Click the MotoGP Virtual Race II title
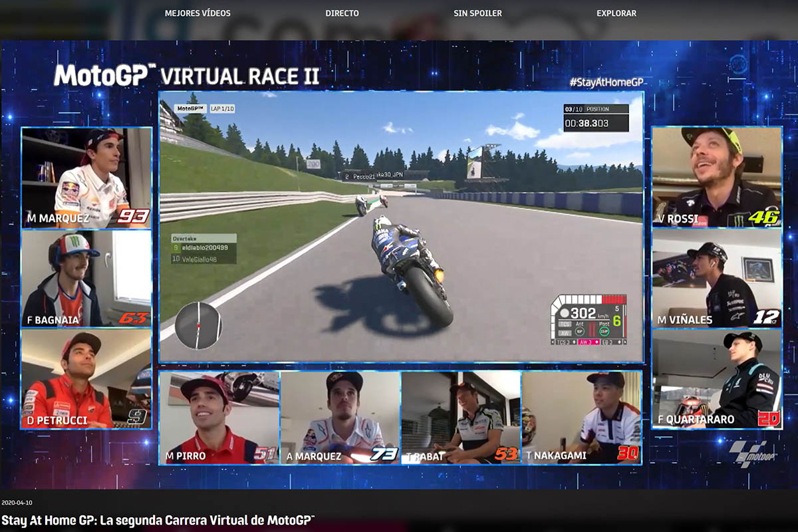This screenshot has height=532, width=798. [186, 75]
